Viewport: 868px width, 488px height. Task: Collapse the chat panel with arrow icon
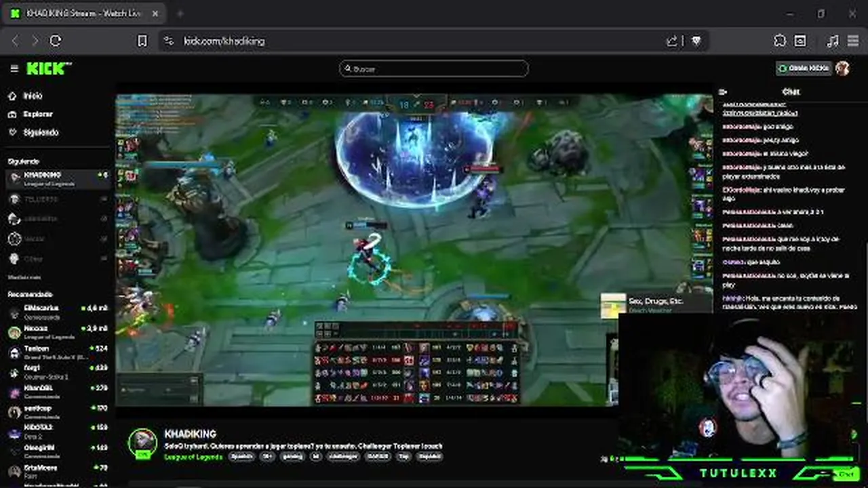(723, 91)
